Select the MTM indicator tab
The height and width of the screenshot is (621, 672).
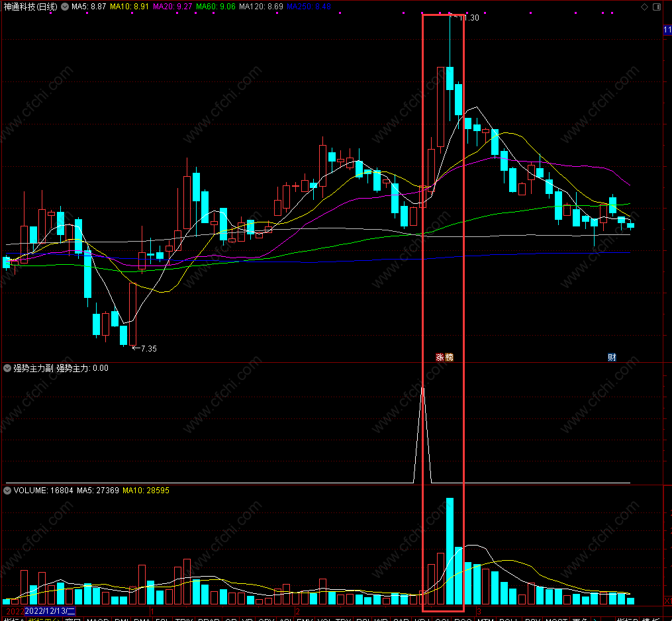(485, 619)
